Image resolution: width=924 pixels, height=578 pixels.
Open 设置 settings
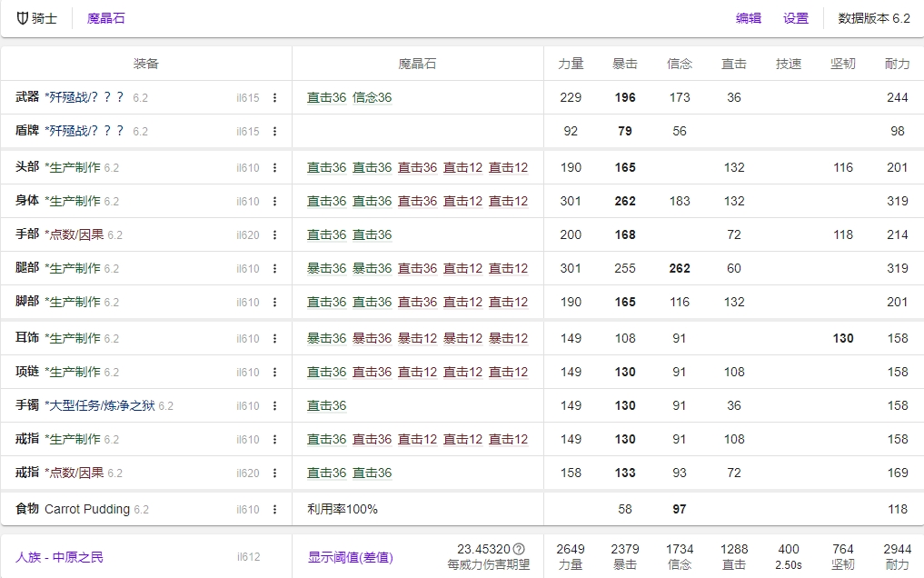[x=795, y=18]
